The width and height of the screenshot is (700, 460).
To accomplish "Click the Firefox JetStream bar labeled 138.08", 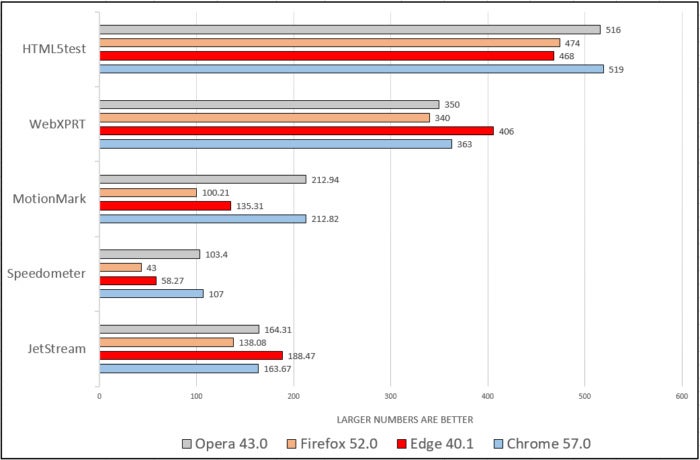I will (167, 342).
